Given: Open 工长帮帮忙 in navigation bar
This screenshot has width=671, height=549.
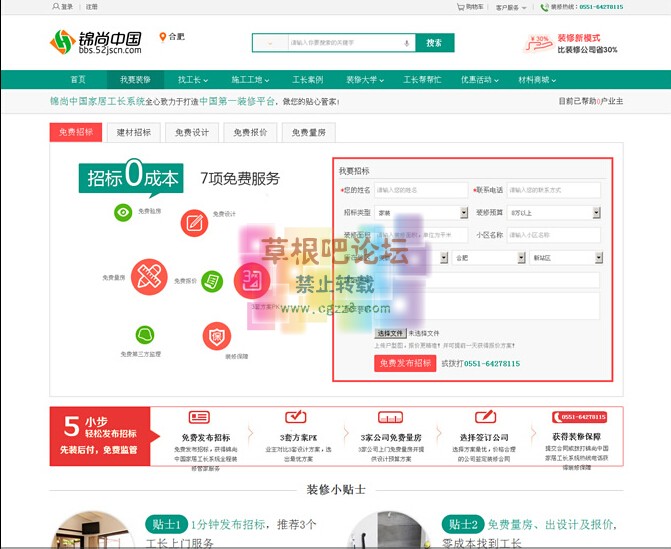Looking at the screenshot, I should coord(422,80).
